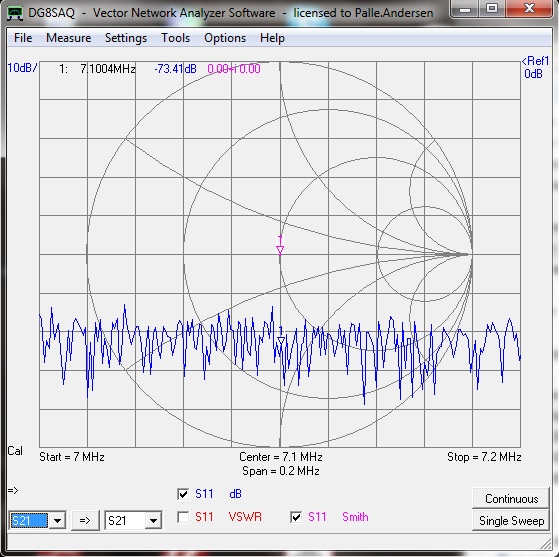This screenshot has width=559, height=557.
Task: Open the File menu
Action: [x=23, y=38]
